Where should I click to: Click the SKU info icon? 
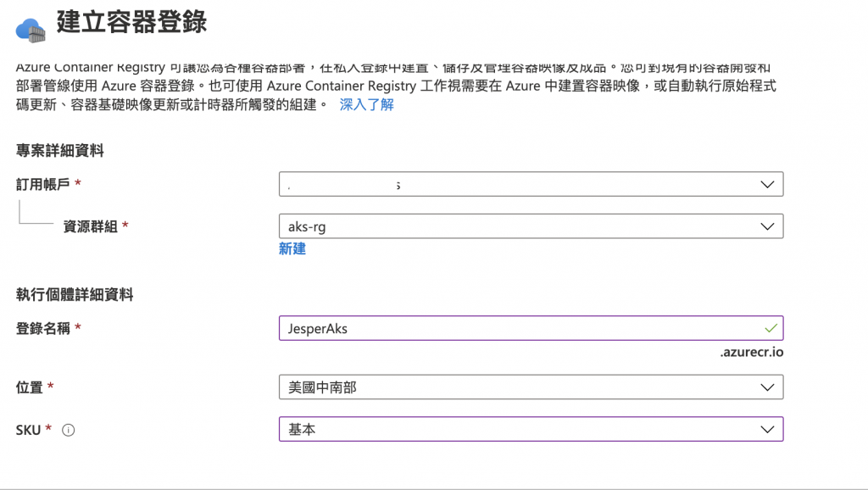click(68, 430)
